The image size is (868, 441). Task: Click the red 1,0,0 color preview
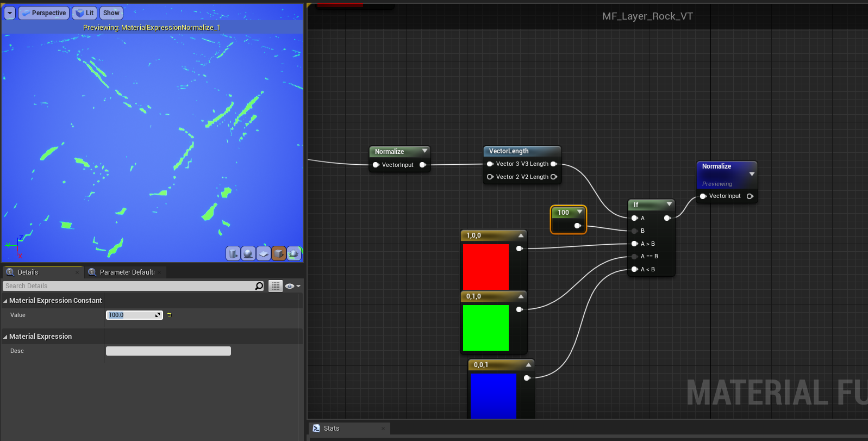[x=485, y=266]
